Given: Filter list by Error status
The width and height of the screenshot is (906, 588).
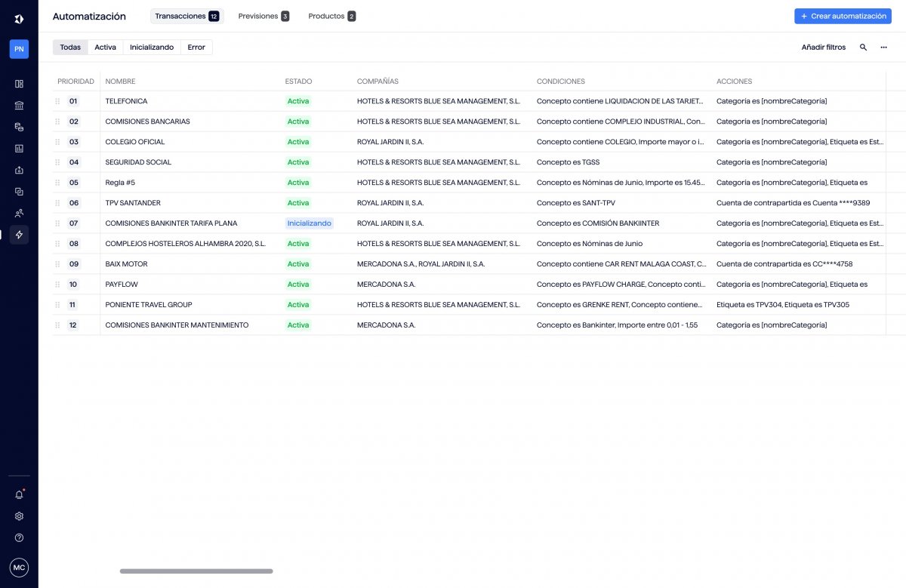Looking at the screenshot, I should coord(196,48).
